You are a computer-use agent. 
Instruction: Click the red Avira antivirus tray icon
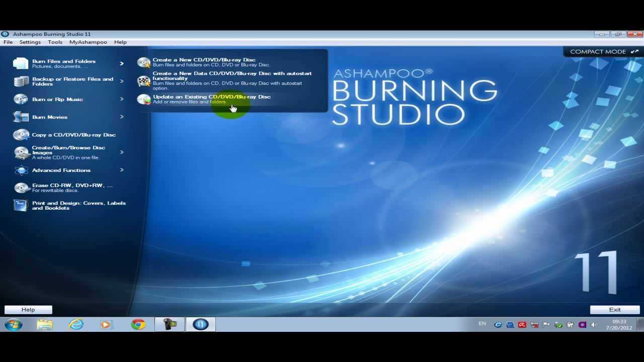coord(522,325)
